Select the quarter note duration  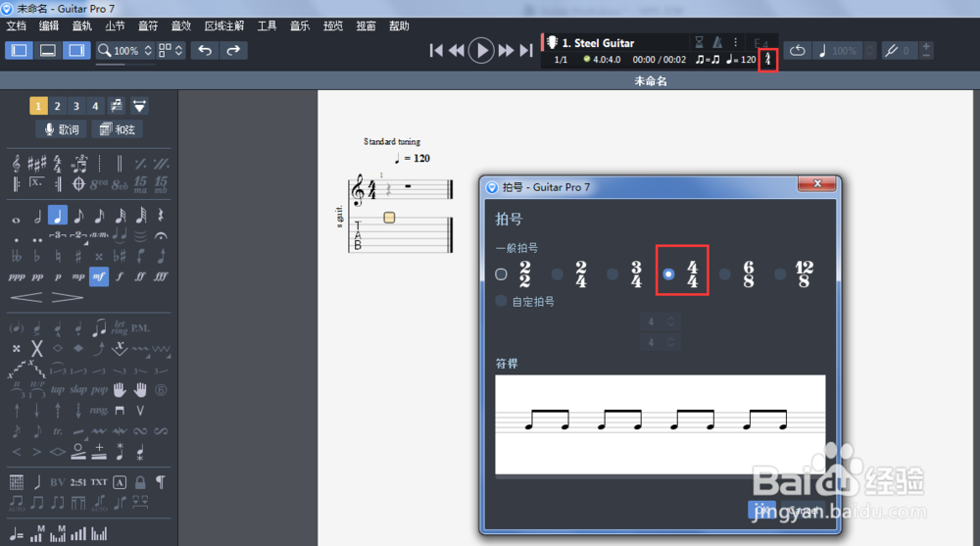58,216
